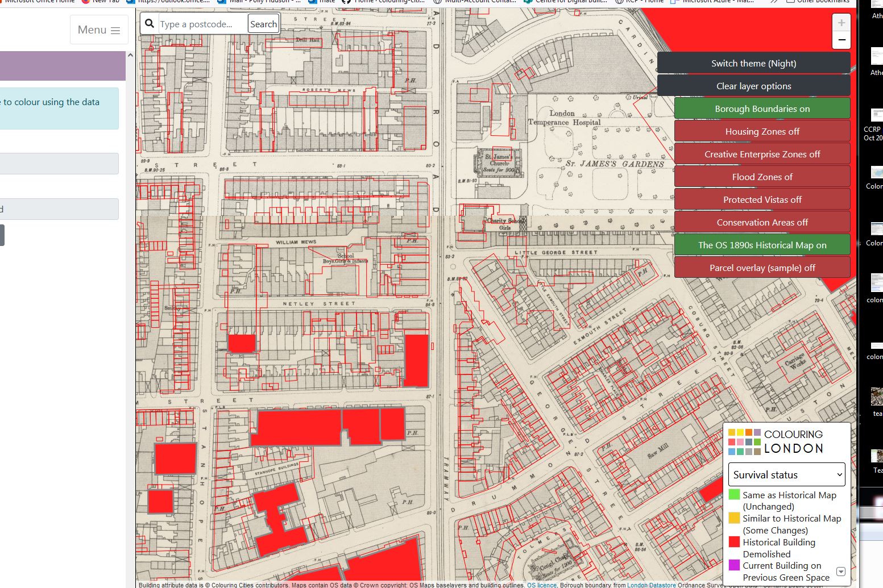Click Switch theme (Night)
Image resolution: width=883 pixels, height=588 pixels.
coord(753,63)
